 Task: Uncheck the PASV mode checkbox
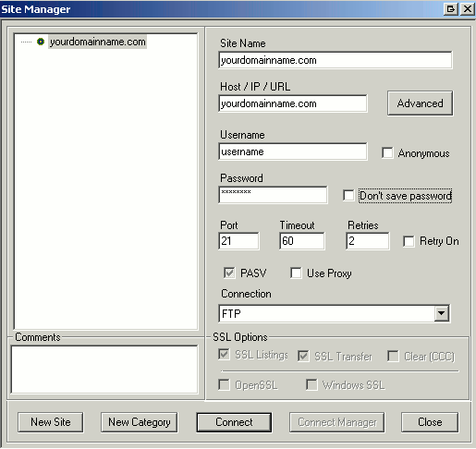pyautogui.click(x=229, y=273)
